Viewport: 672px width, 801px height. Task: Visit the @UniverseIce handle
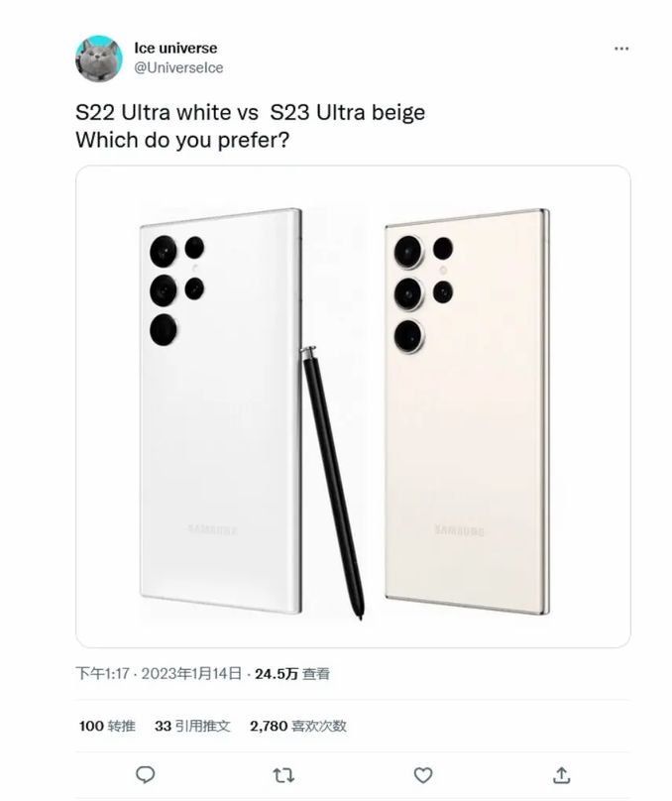(178, 68)
